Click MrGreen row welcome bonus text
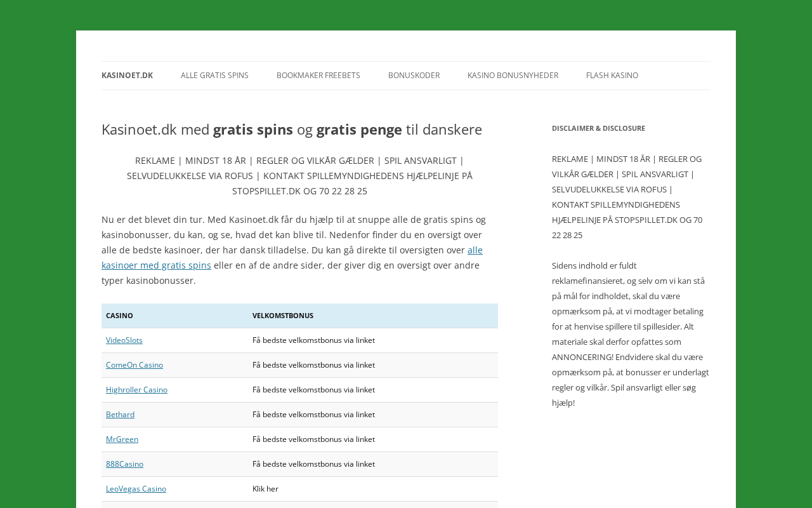Image resolution: width=812 pixels, height=508 pixels. (313, 439)
